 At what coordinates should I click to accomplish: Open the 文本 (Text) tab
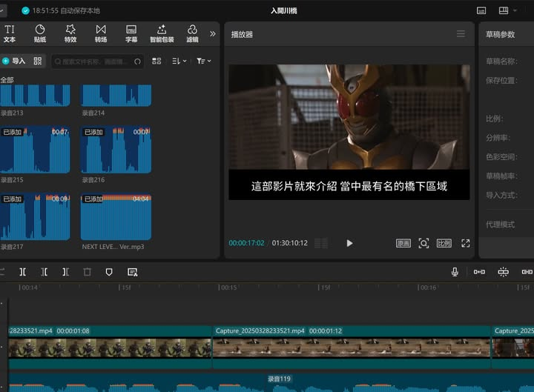(x=10, y=33)
